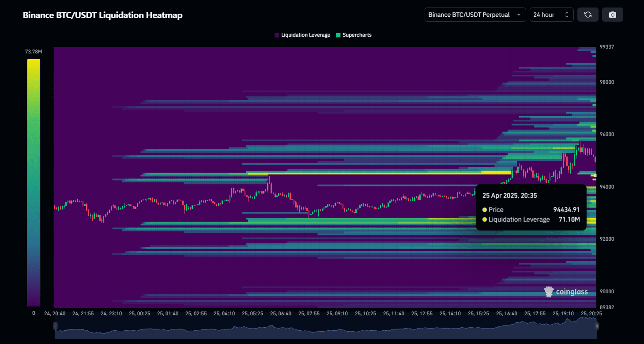Refresh the heatmap with the reload icon
This screenshot has height=344, width=644.
tap(588, 15)
